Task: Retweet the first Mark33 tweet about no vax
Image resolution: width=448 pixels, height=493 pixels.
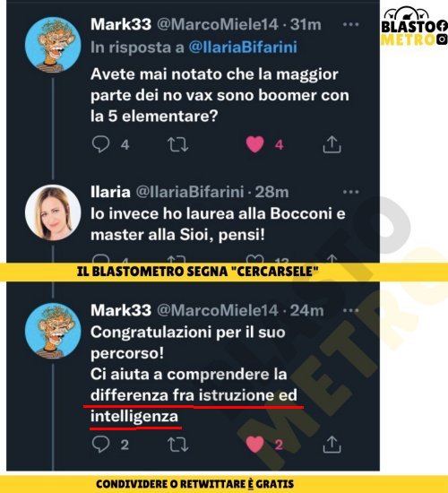Action: pos(177,144)
